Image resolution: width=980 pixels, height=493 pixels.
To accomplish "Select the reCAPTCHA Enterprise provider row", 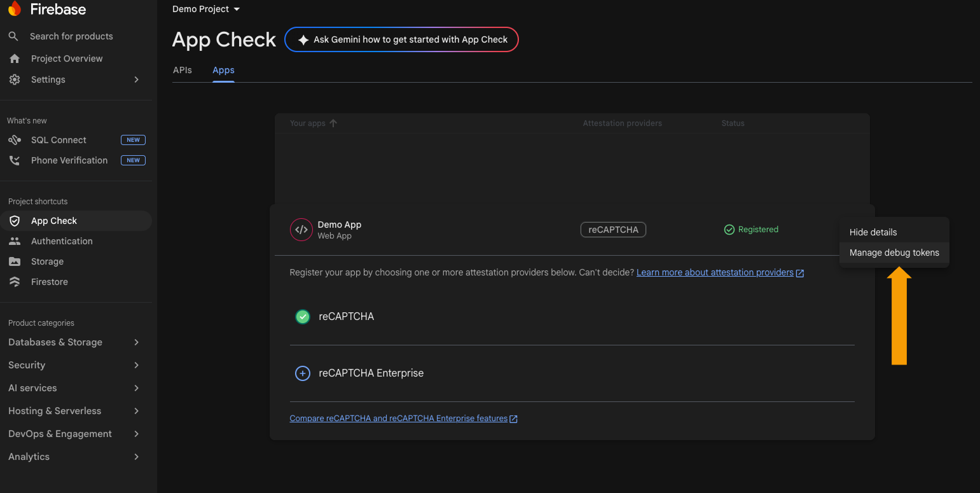I will (572, 373).
